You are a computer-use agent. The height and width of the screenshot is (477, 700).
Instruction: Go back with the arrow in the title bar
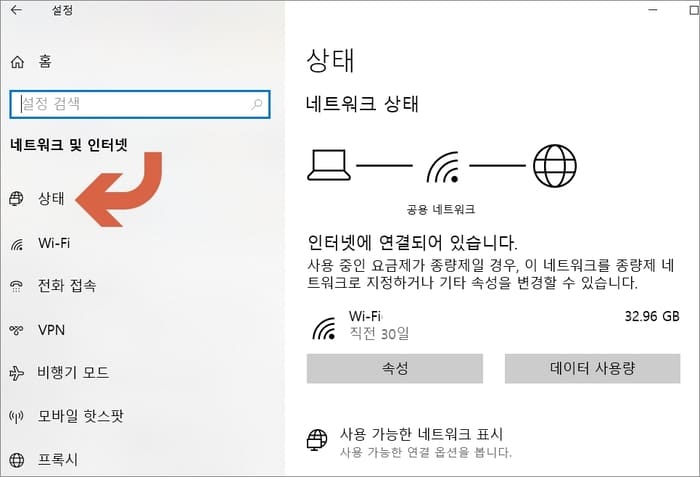(x=16, y=10)
